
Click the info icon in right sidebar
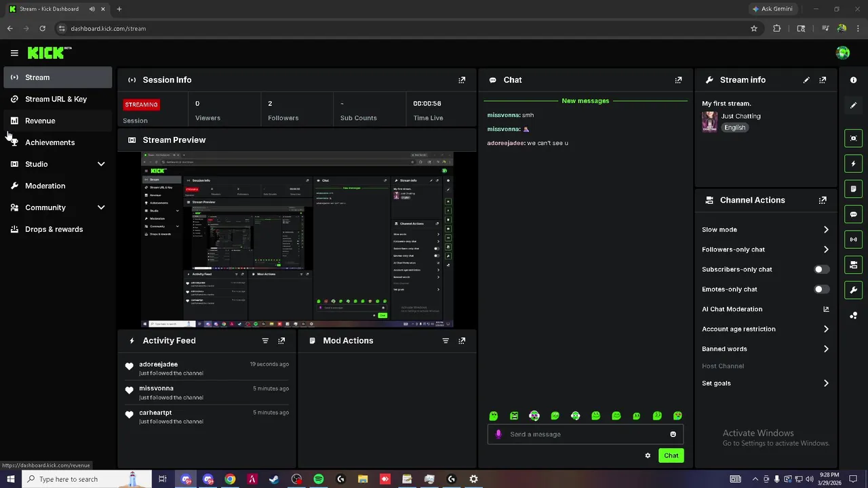pos(853,80)
